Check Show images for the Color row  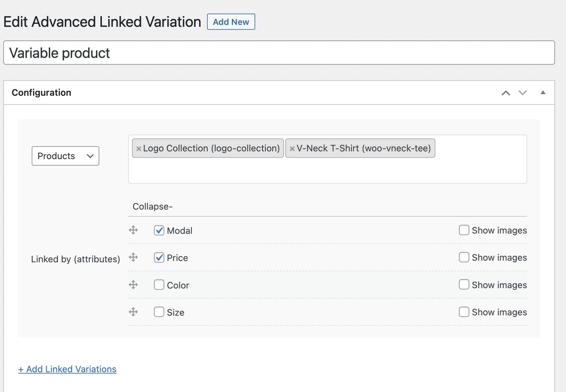coord(464,284)
